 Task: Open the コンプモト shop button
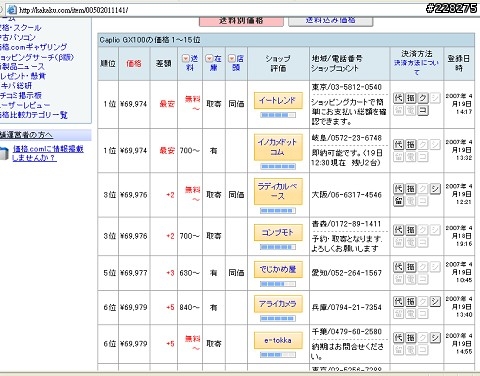[x=278, y=232]
